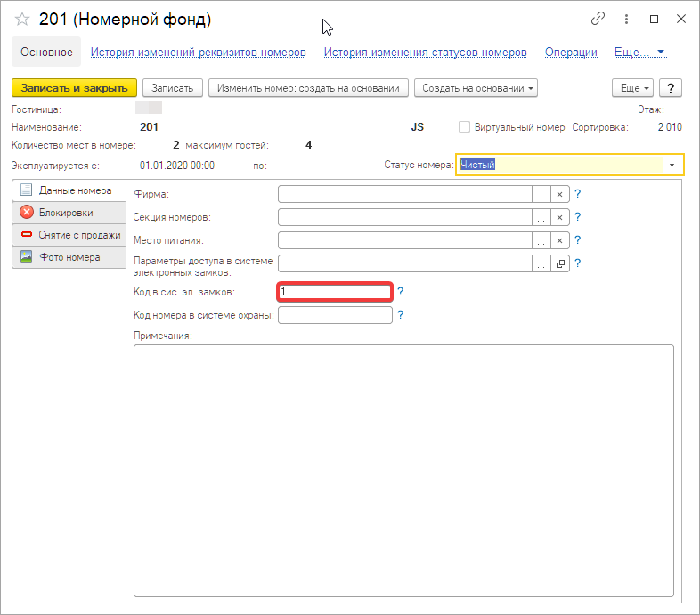Show help for security system code
Image resolution: width=700 pixels, height=615 pixels.
click(401, 315)
